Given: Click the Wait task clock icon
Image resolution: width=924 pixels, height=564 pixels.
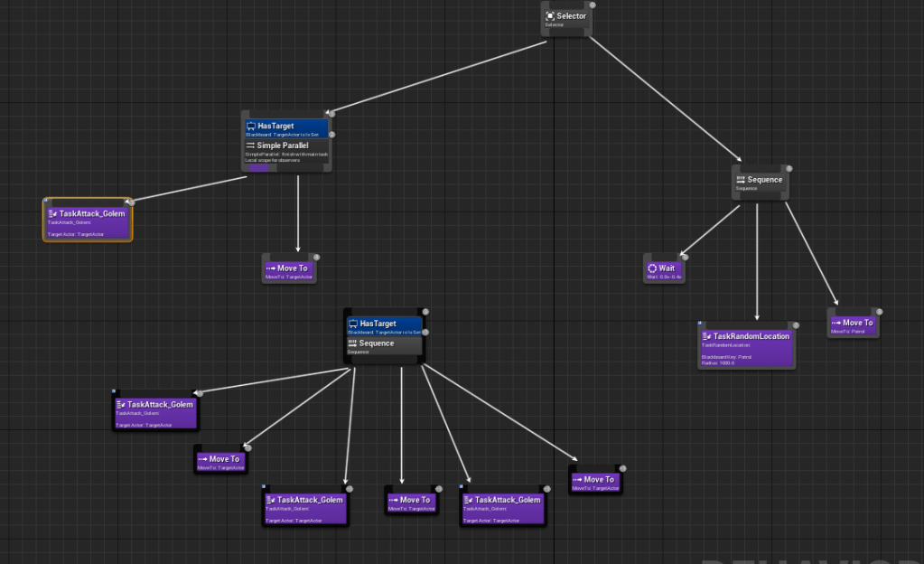Looking at the screenshot, I should [651, 268].
